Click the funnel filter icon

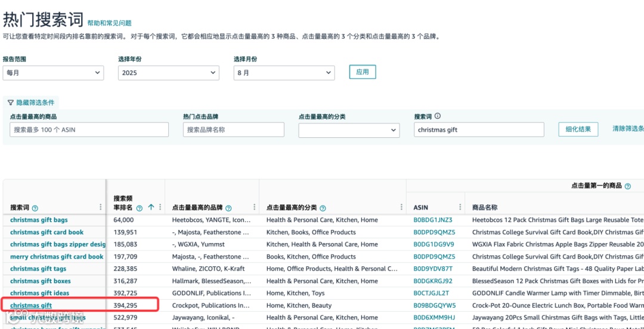(x=10, y=102)
